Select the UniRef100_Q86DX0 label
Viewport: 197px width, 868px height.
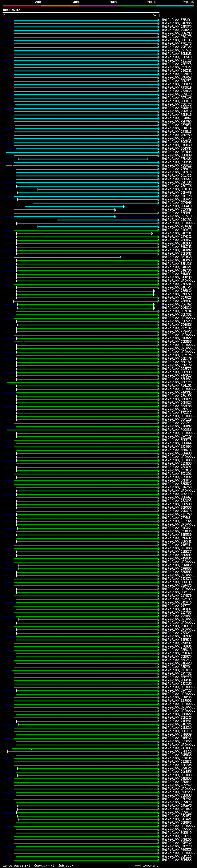[x=177, y=291]
